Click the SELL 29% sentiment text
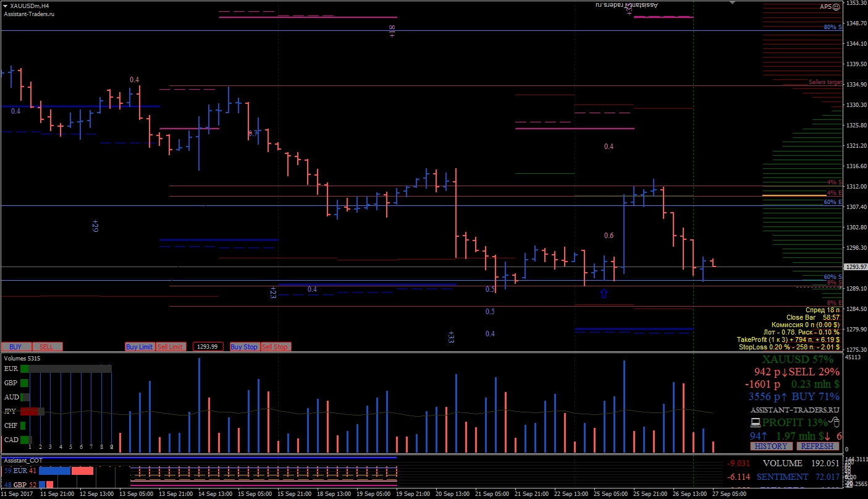The height and width of the screenshot is (499, 868). [x=814, y=372]
